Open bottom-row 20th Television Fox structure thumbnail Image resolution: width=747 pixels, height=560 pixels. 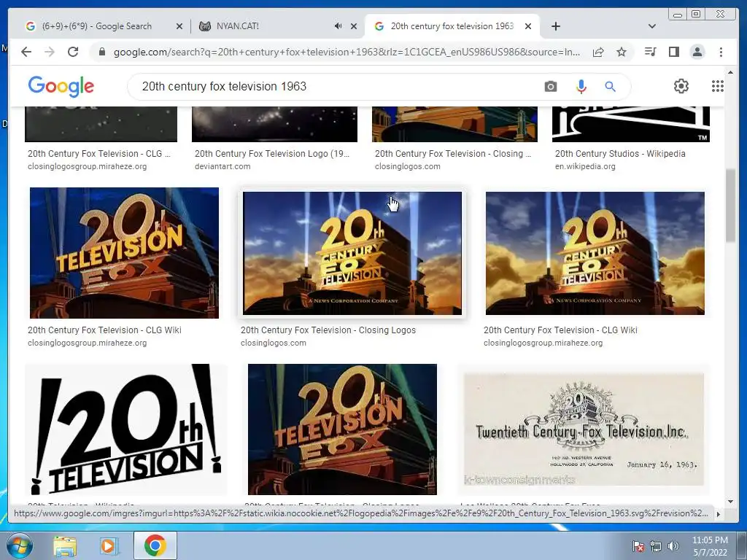click(342, 429)
